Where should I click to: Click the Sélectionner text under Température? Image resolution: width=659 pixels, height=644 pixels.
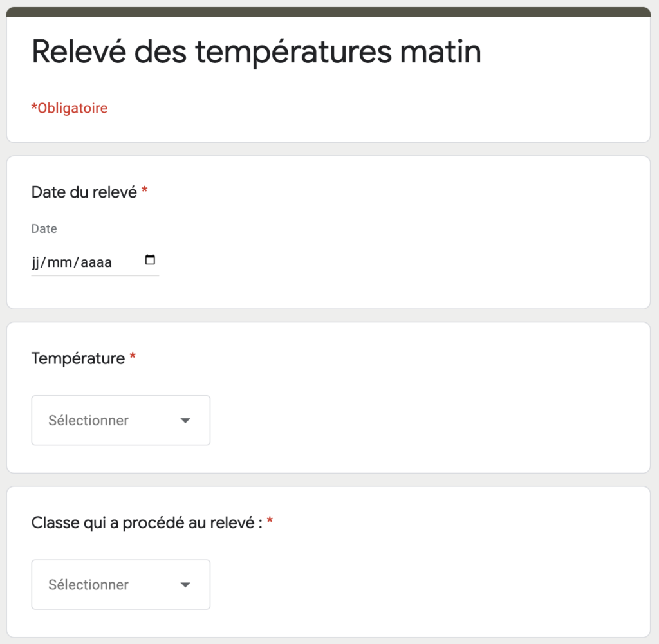pos(88,421)
